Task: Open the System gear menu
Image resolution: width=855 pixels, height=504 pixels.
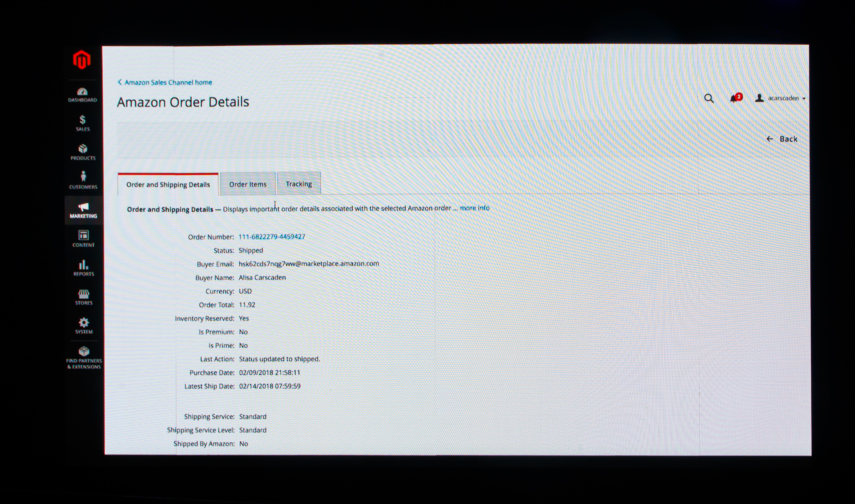Action: click(84, 325)
